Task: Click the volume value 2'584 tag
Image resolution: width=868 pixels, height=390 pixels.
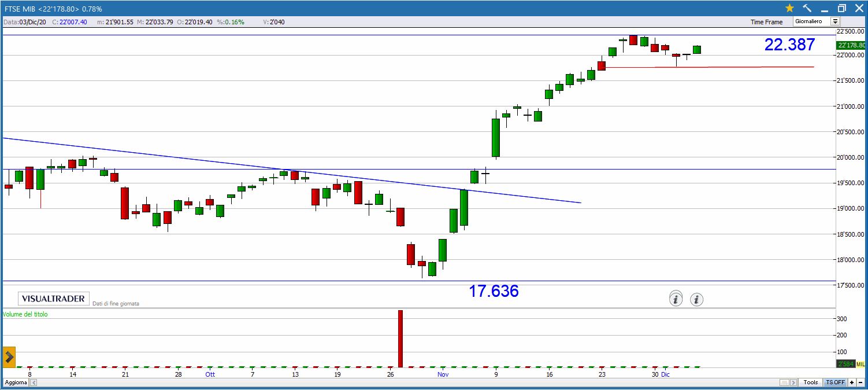Action: pyautogui.click(x=845, y=364)
